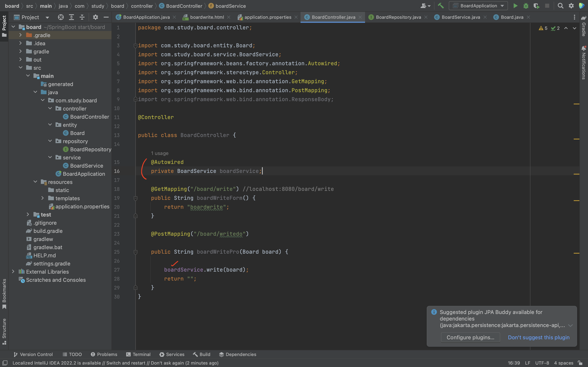Viewport: 588px width, 367px height.
Task: Click the Configure plugins... button
Action: point(470,337)
